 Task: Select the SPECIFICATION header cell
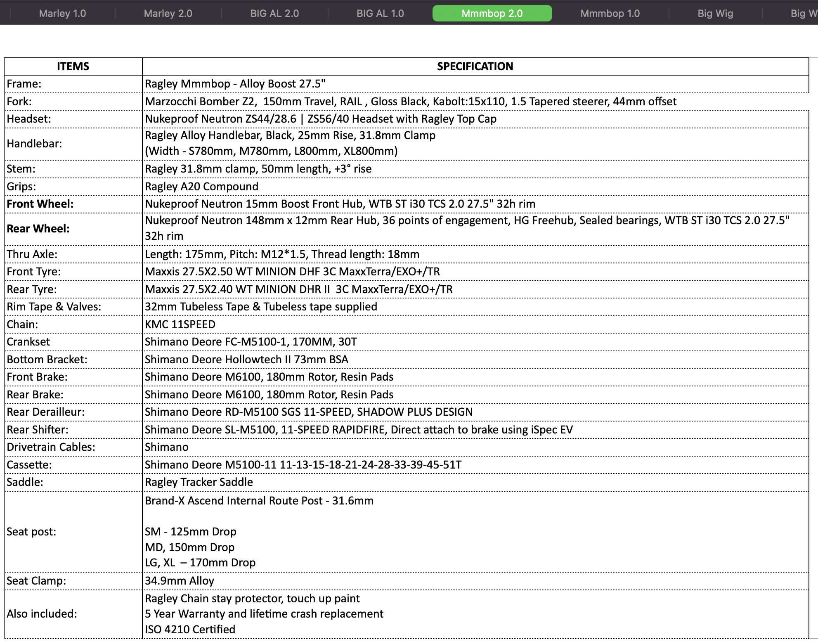point(475,66)
